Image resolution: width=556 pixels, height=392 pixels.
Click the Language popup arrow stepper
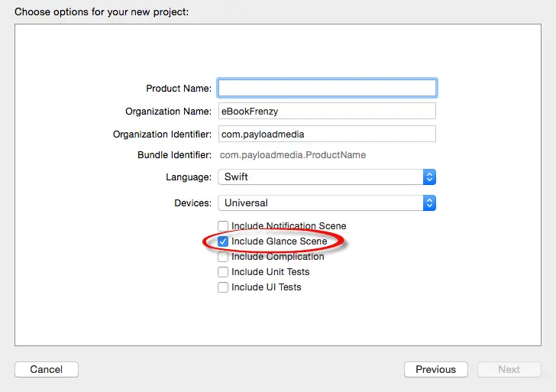click(429, 177)
